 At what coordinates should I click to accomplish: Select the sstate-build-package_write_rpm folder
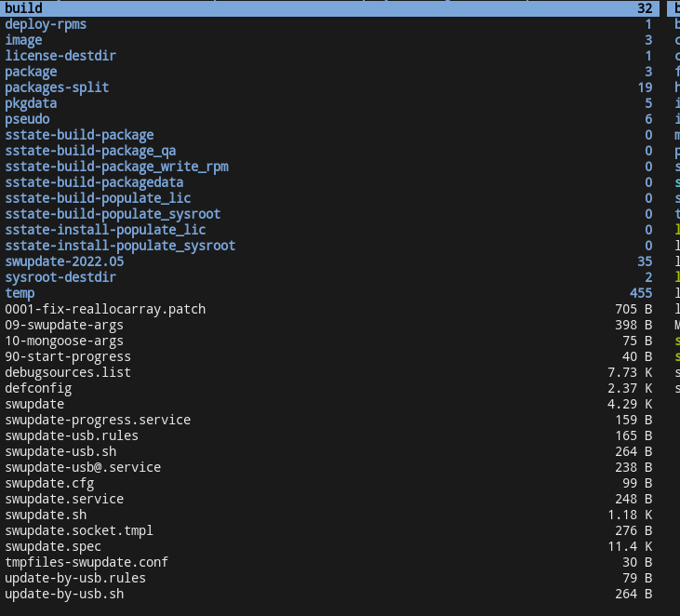(116, 167)
